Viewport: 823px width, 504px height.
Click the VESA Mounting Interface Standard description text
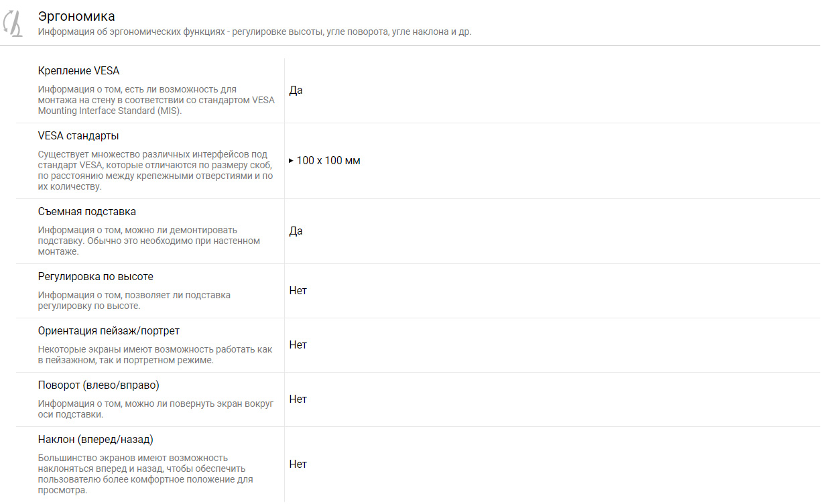[x=156, y=100]
